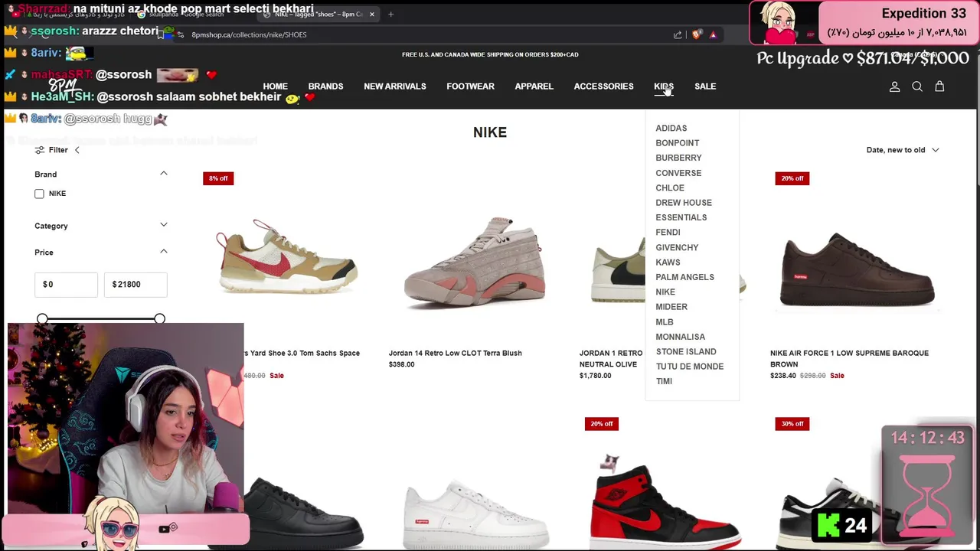Select BONPOINT in the Kids dropdown
The image size is (980, 551).
678,143
